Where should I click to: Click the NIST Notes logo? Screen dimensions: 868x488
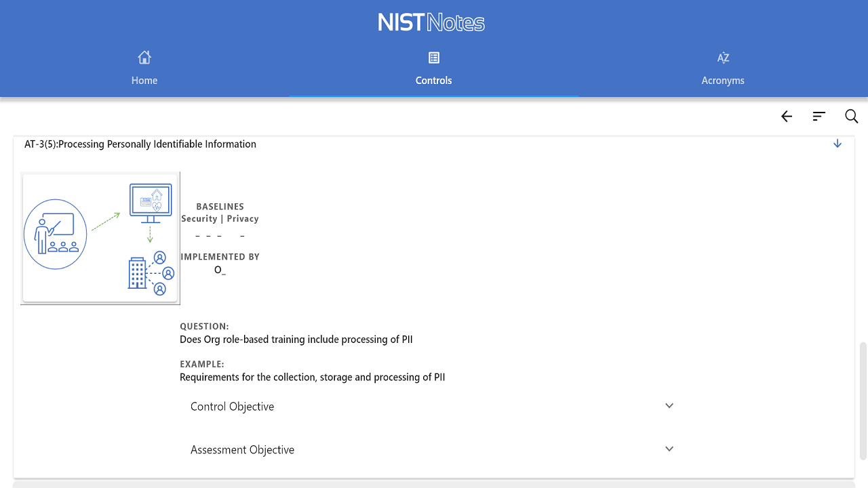coord(432,22)
